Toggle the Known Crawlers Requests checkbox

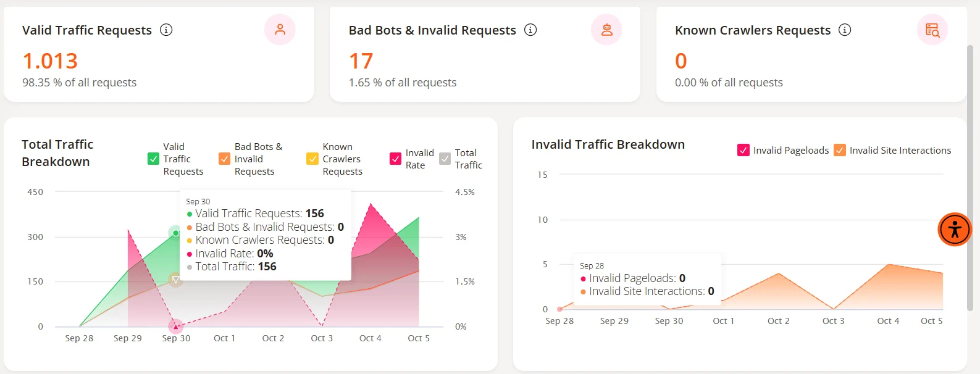(312, 159)
